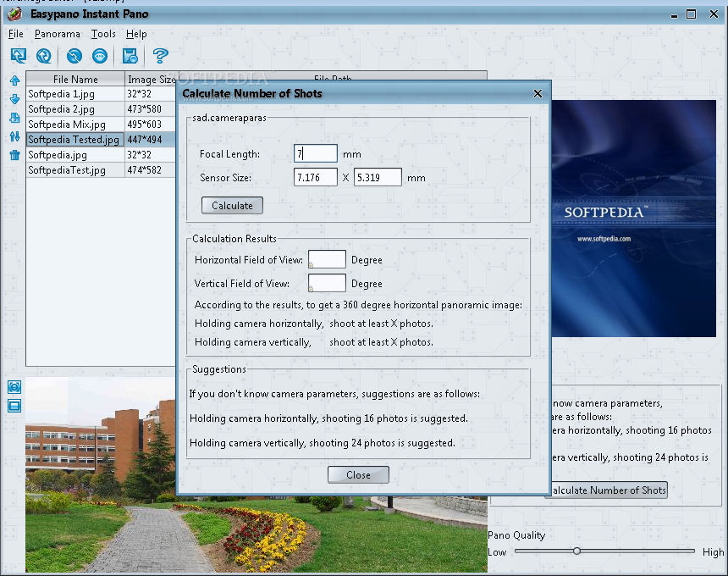Image resolution: width=728 pixels, height=576 pixels.
Task: Click the Focal Length input field
Action: (x=316, y=153)
